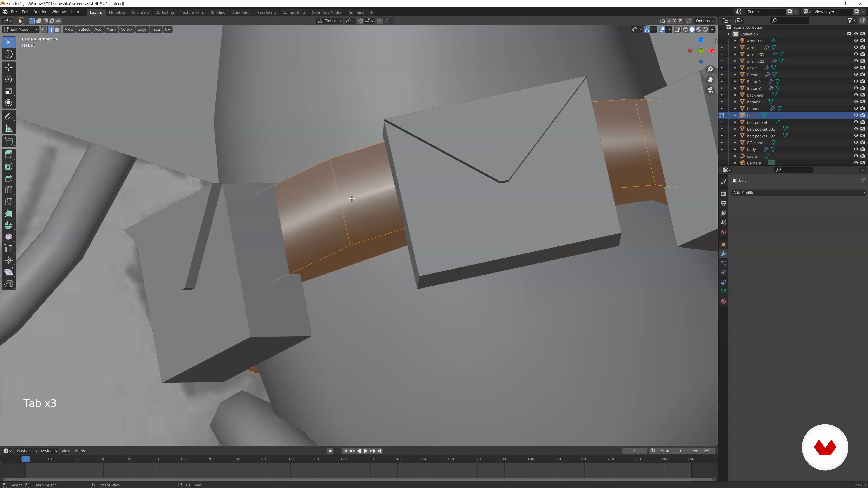Collapse the Collection in outliner

[x=729, y=34]
